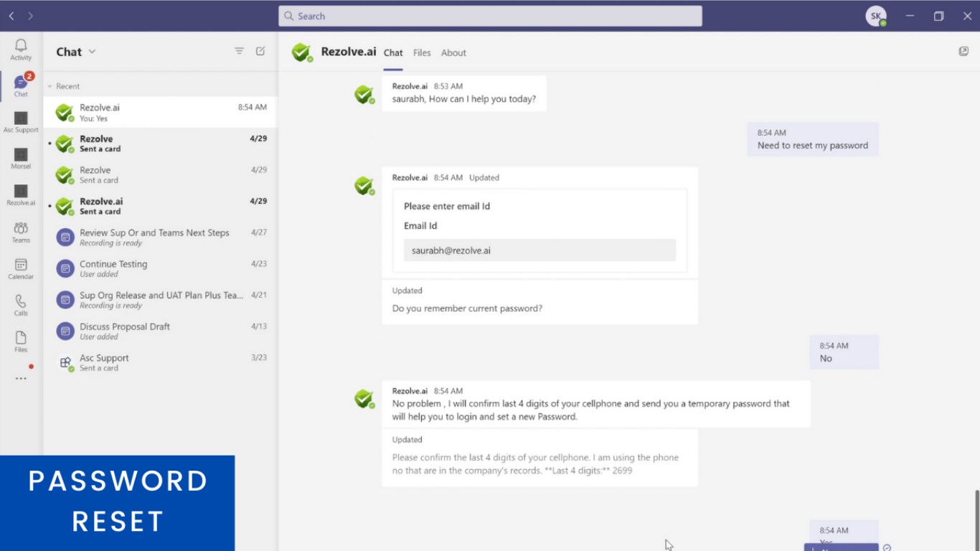Click Asc Support chat avatar icon
Image resolution: width=980 pixels, height=551 pixels.
(65, 362)
